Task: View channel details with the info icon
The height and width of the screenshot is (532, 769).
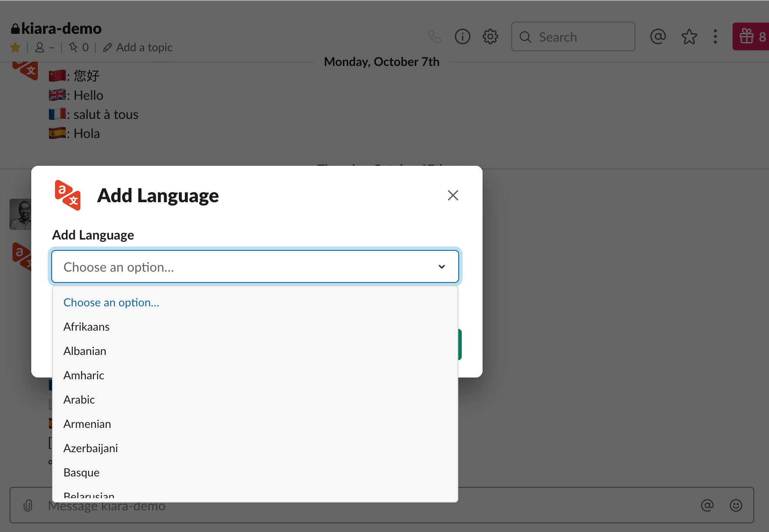Action: pos(462,36)
